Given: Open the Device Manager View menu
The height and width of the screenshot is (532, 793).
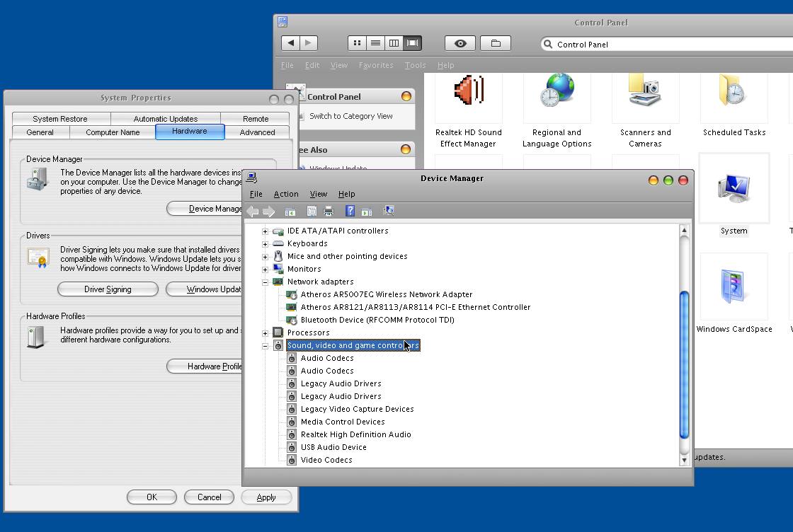Looking at the screenshot, I should click(x=319, y=194).
